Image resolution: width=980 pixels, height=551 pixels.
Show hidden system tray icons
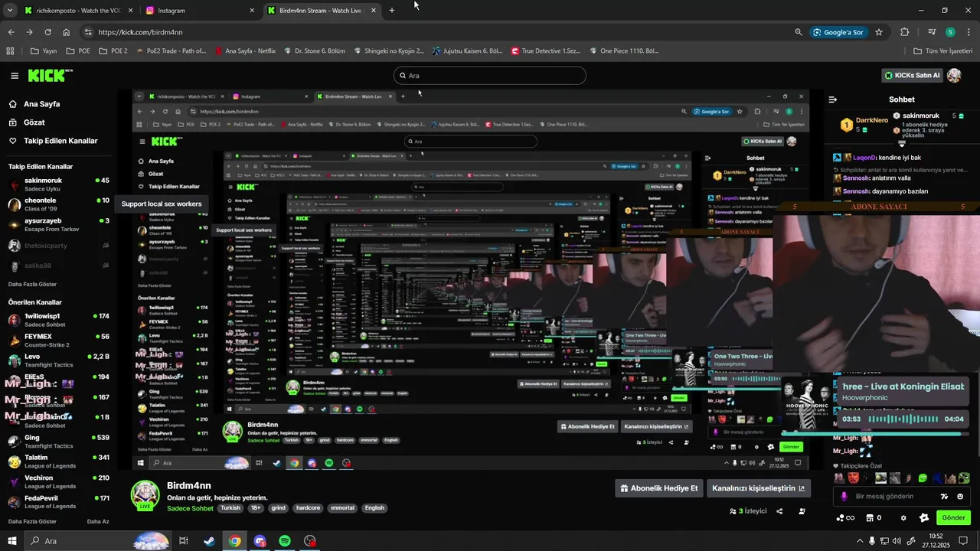[x=861, y=541]
